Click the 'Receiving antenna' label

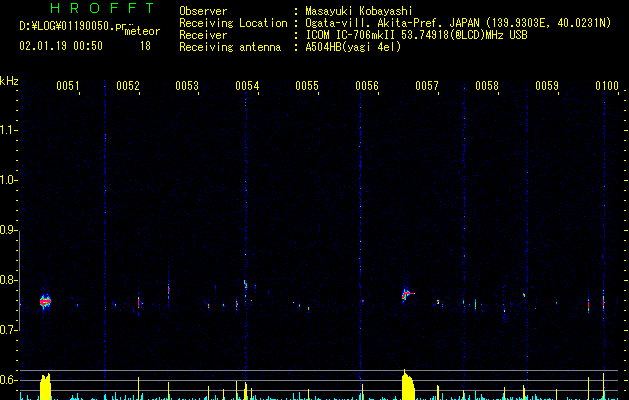point(230,47)
